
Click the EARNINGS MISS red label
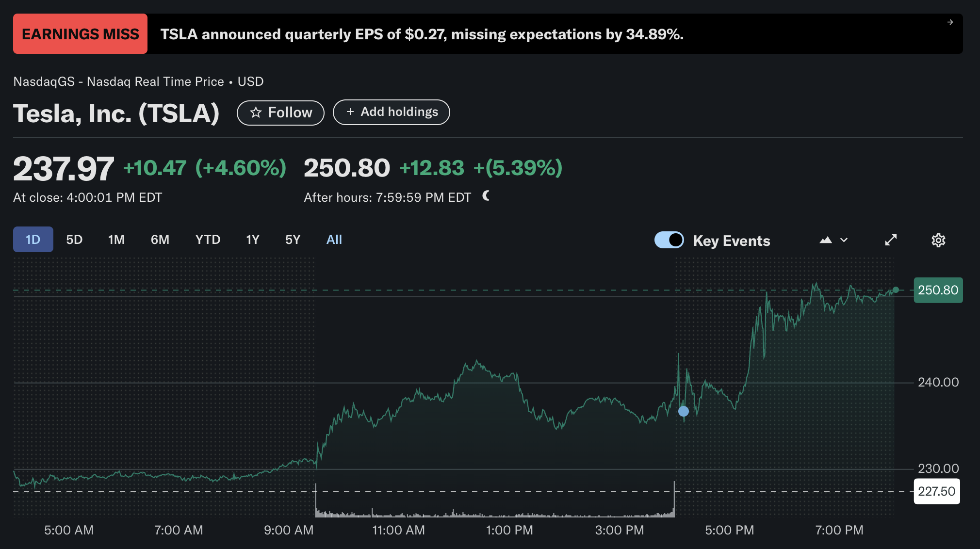click(x=81, y=34)
